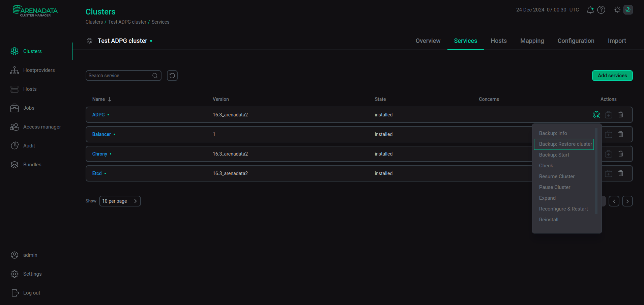Open the Configuration tab
The image size is (644, 305).
[576, 41]
